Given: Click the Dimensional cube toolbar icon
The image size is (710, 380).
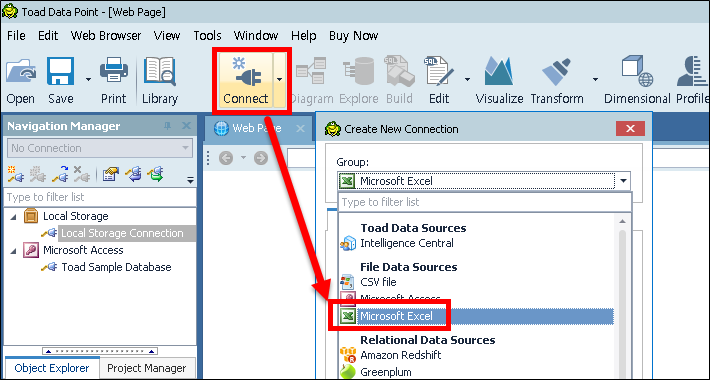Looking at the screenshot, I should pyautogui.click(x=637, y=72).
